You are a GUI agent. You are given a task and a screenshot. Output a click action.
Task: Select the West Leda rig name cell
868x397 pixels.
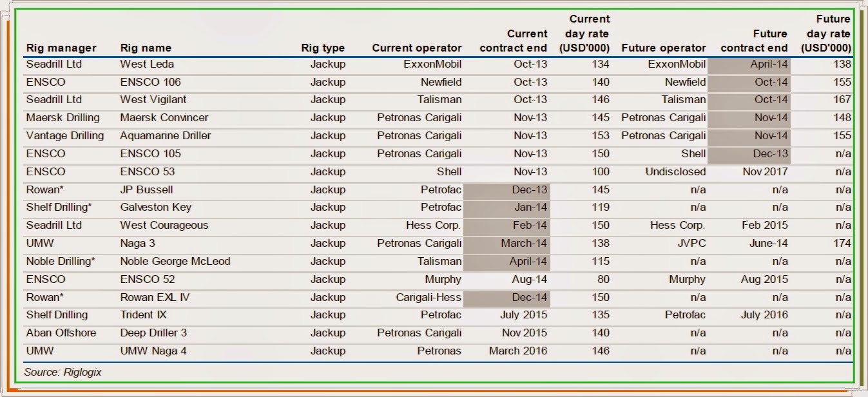point(147,64)
